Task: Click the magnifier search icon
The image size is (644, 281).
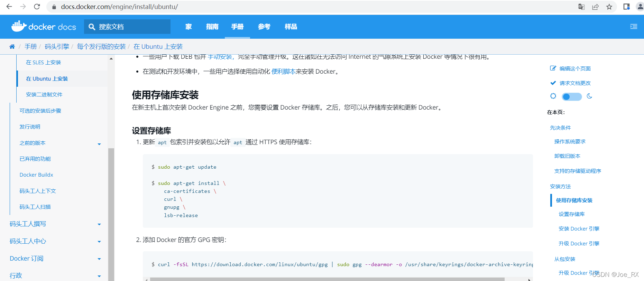Action: (92, 27)
